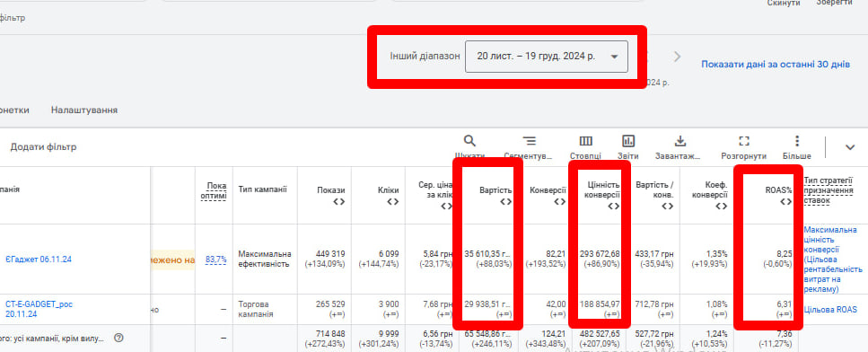868x352 pixels.
Task: Toggle comparison arrows under Конверсії header
Action: (x=560, y=202)
